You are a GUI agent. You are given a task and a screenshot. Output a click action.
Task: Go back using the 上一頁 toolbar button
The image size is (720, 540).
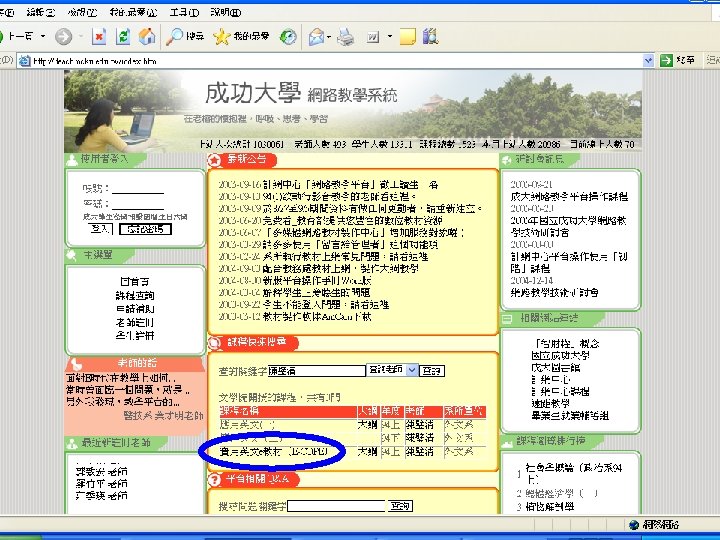tap(17, 36)
